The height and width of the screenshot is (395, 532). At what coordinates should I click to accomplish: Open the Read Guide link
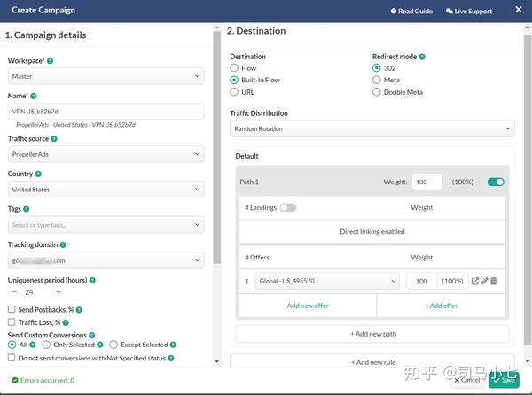coord(411,12)
